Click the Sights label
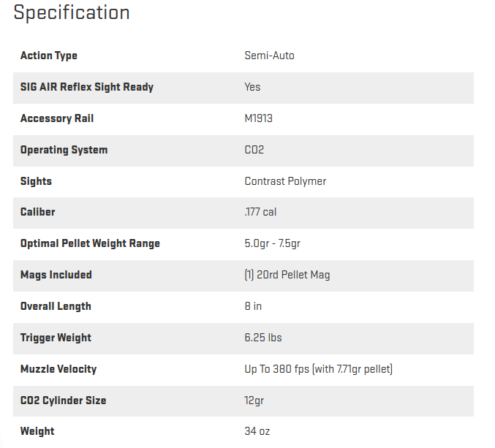This screenshot has height=448, width=495. [x=36, y=181]
